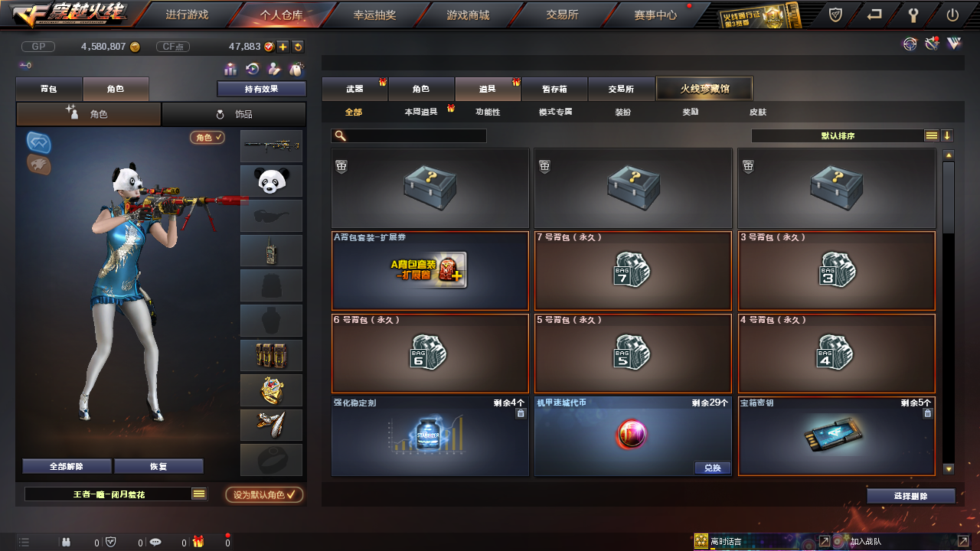Screen dimensions: 980x551
Task: Click the shield icon in the top bar
Action: pyautogui.click(x=836, y=15)
